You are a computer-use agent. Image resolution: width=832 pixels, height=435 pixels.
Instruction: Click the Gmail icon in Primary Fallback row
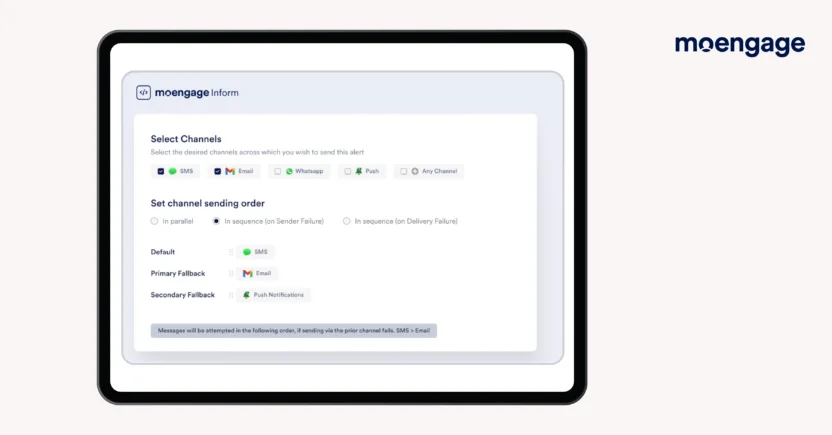[247, 273]
